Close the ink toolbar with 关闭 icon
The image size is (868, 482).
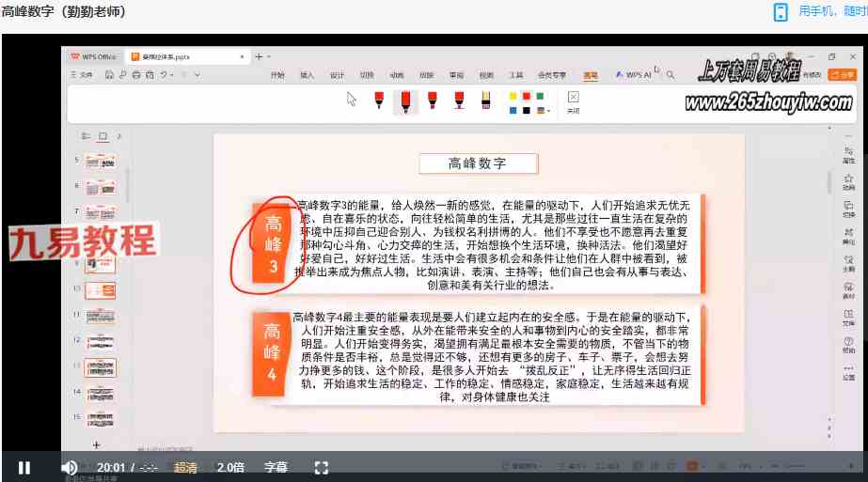573,101
